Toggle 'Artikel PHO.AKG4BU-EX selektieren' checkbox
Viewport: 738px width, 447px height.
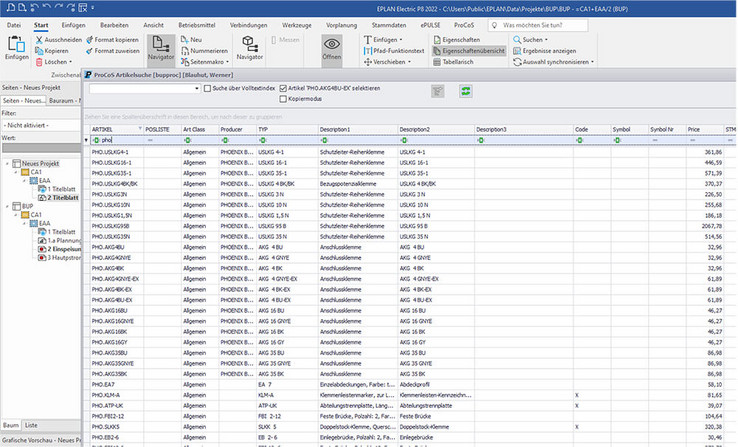tap(284, 89)
